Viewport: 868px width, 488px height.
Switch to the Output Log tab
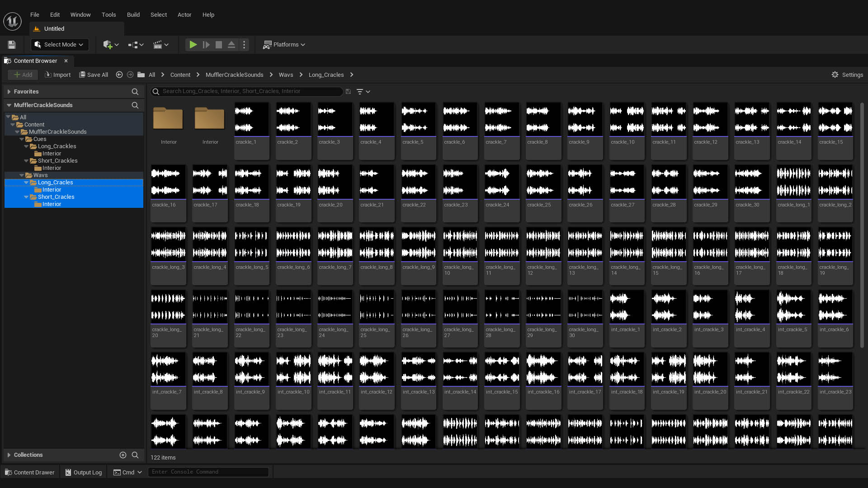click(x=84, y=472)
